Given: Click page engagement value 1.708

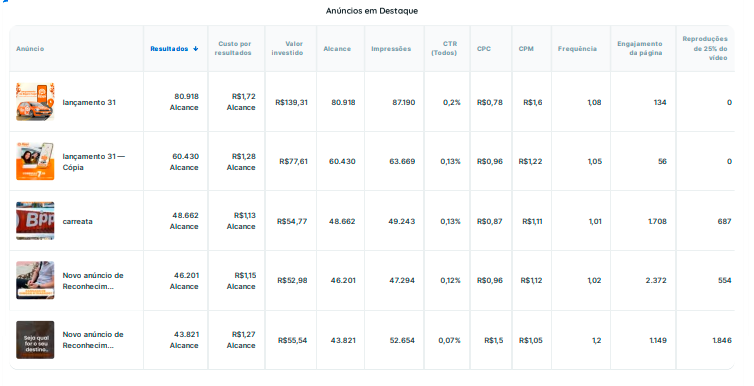Looking at the screenshot, I should 657,222.
